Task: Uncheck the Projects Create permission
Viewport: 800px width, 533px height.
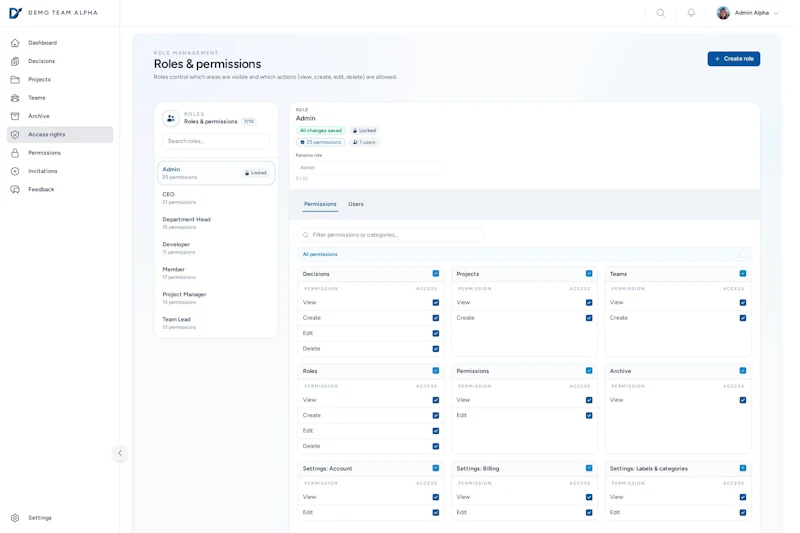Action: click(x=589, y=318)
